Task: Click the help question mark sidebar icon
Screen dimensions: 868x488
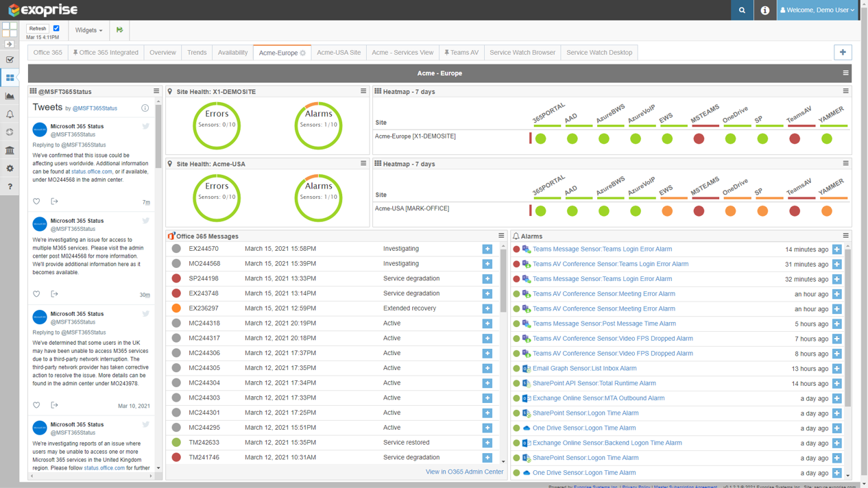Action: click(x=10, y=186)
